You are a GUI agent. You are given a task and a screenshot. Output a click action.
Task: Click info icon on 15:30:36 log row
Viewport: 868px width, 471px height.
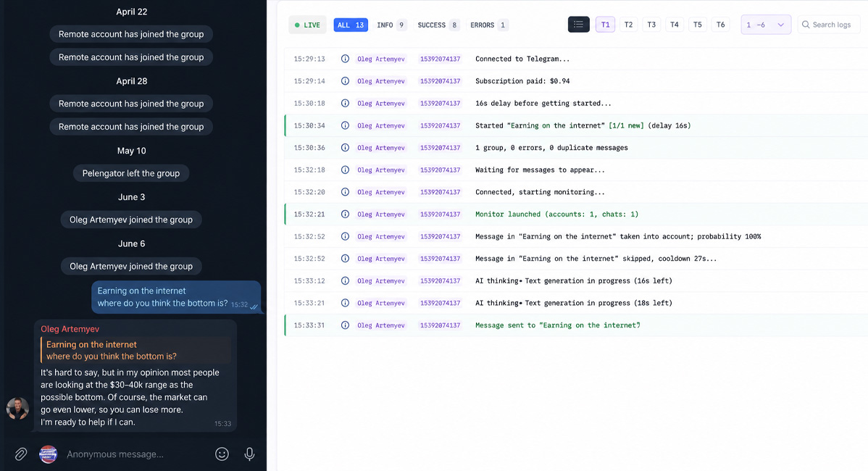[x=345, y=148]
